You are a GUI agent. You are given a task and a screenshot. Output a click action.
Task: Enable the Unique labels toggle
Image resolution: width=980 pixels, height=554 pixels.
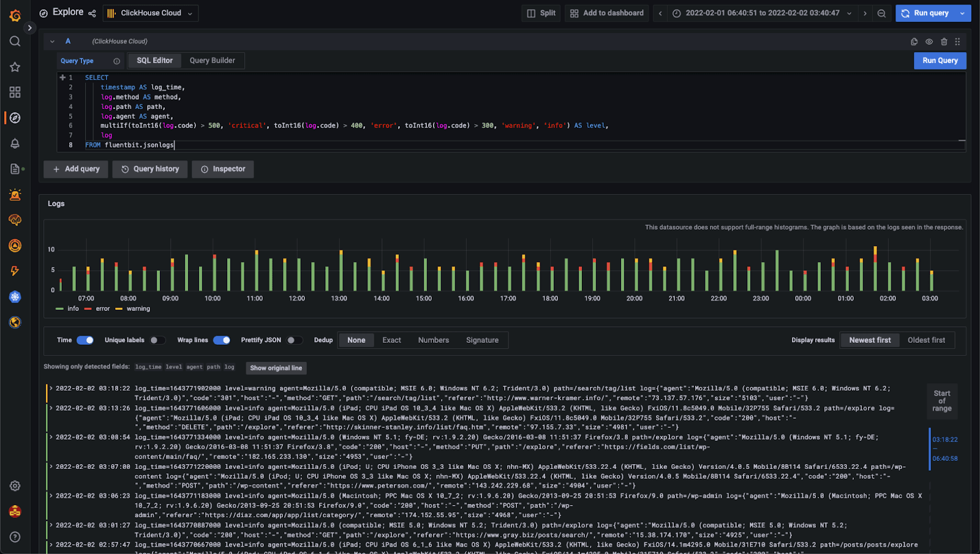[x=157, y=340]
